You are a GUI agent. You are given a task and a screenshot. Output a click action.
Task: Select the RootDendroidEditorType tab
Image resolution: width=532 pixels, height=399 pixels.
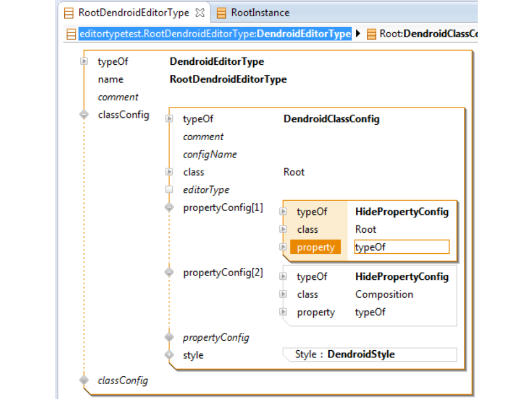(133, 12)
